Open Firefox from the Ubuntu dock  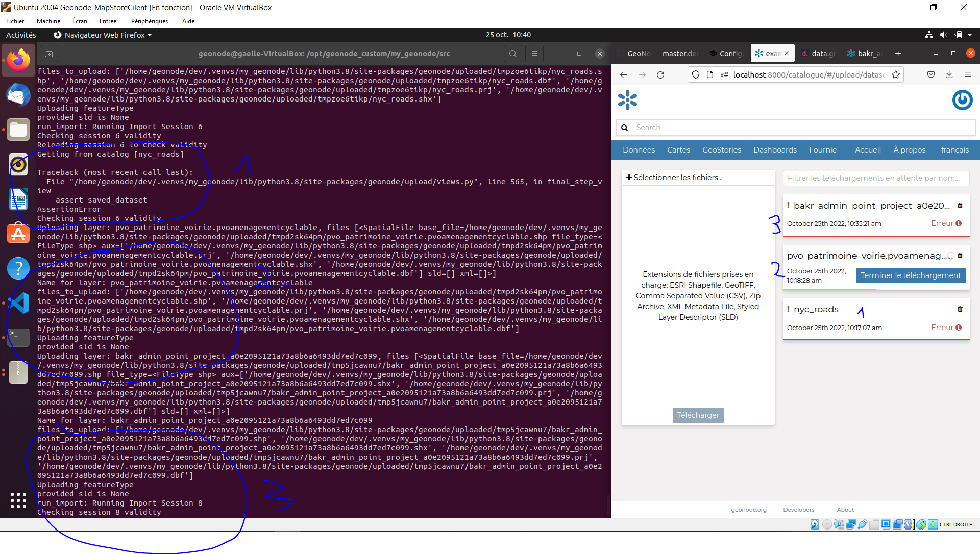(18, 60)
